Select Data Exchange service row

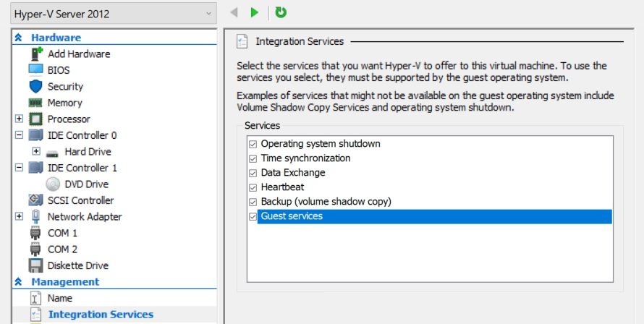coord(293,173)
